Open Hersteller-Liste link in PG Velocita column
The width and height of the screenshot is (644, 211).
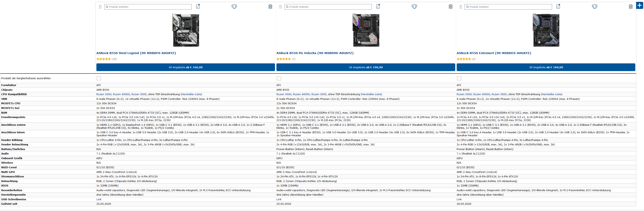tap(371, 94)
